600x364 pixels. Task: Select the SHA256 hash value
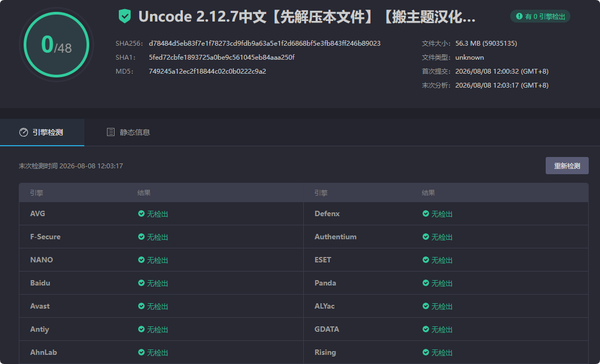[265, 44]
